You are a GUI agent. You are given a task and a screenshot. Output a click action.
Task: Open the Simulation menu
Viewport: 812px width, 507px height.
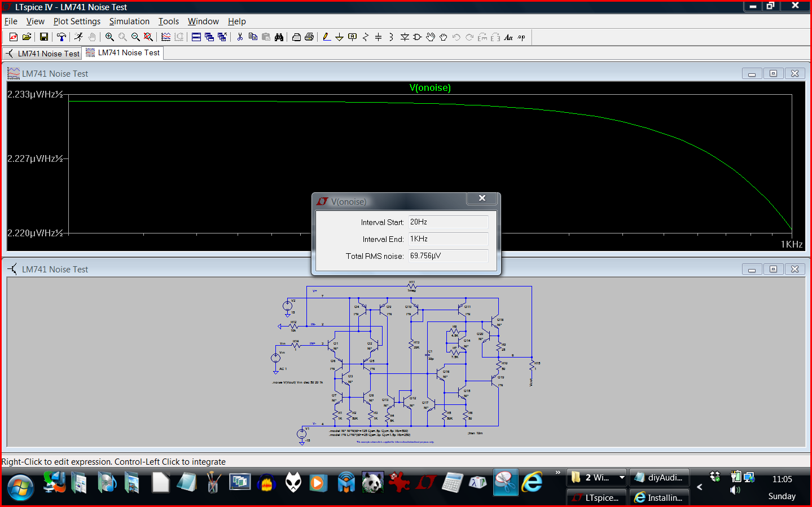tap(129, 21)
